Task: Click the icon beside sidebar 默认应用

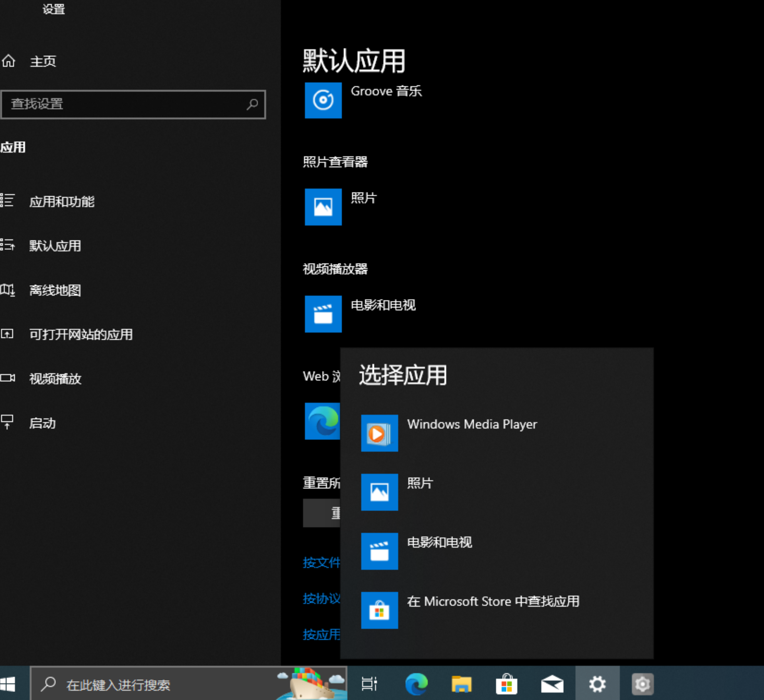Action: tap(7, 245)
